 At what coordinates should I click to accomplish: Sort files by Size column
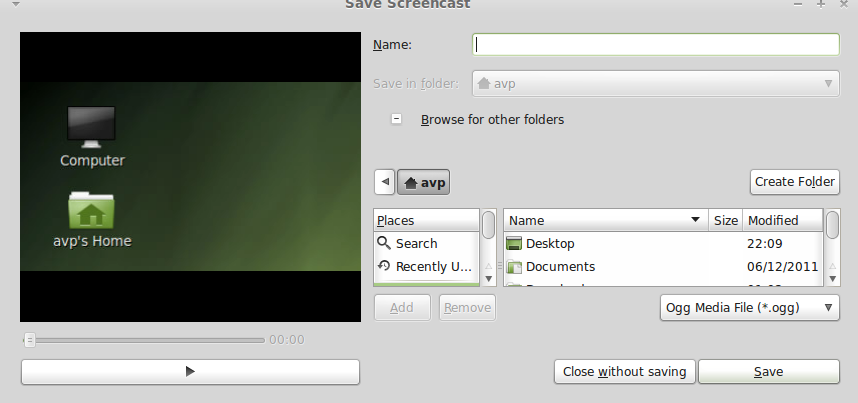point(726,220)
